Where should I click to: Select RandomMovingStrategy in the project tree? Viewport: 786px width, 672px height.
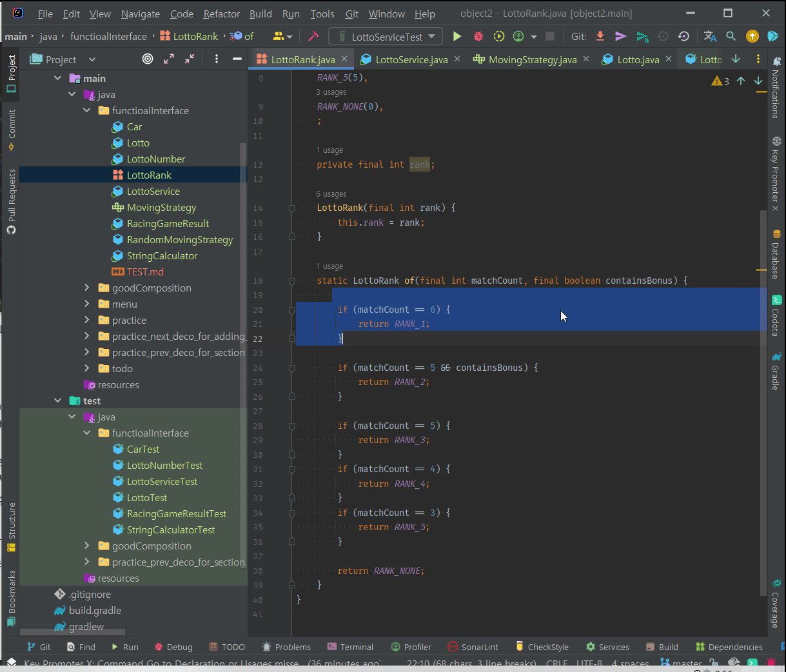(x=179, y=240)
